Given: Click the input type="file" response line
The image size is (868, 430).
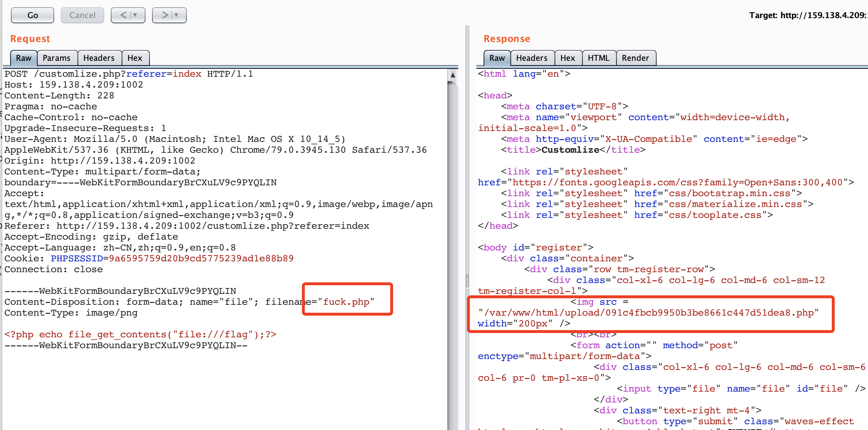Looking at the screenshot, I should pyautogui.click(x=741, y=389).
